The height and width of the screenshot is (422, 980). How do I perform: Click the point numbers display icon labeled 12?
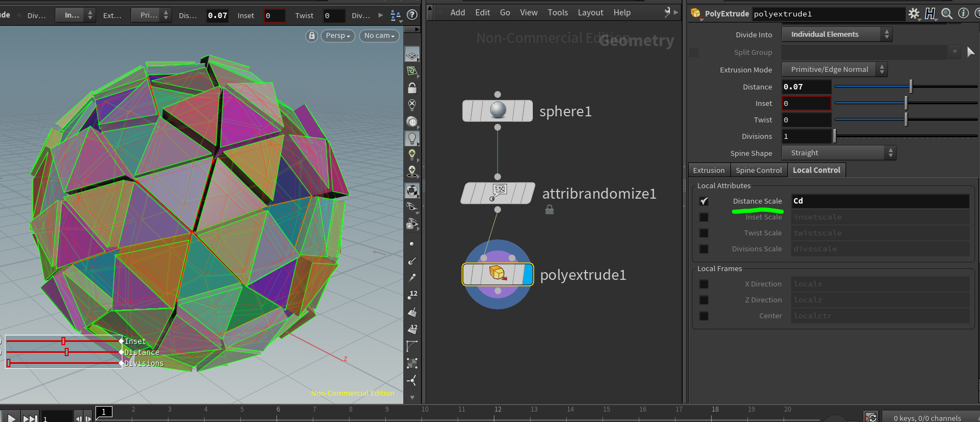(x=412, y=295)
